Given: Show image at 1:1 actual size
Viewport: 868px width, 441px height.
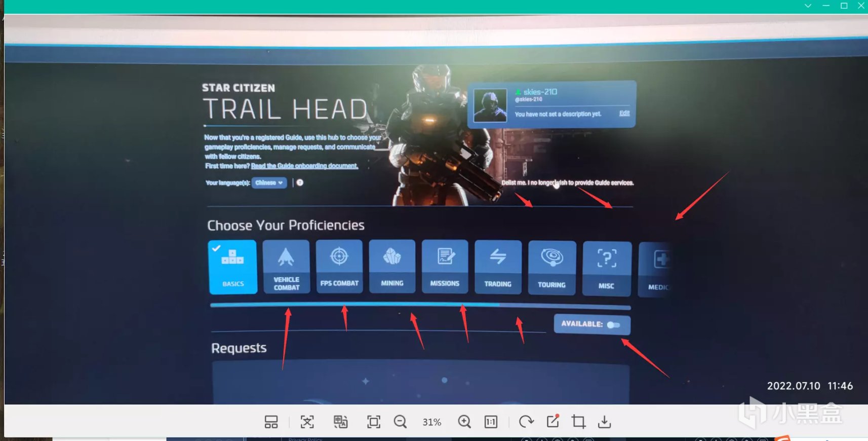Looking at the screenshot, I should [491, 422].
